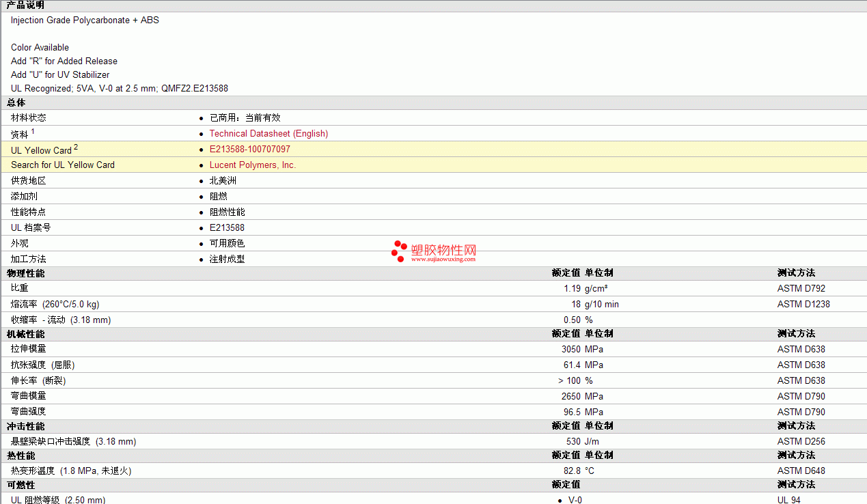This screenshot has height=504, width=867.
Task: Click the 弯曲模量 row label
Action: tap(29, 397)
